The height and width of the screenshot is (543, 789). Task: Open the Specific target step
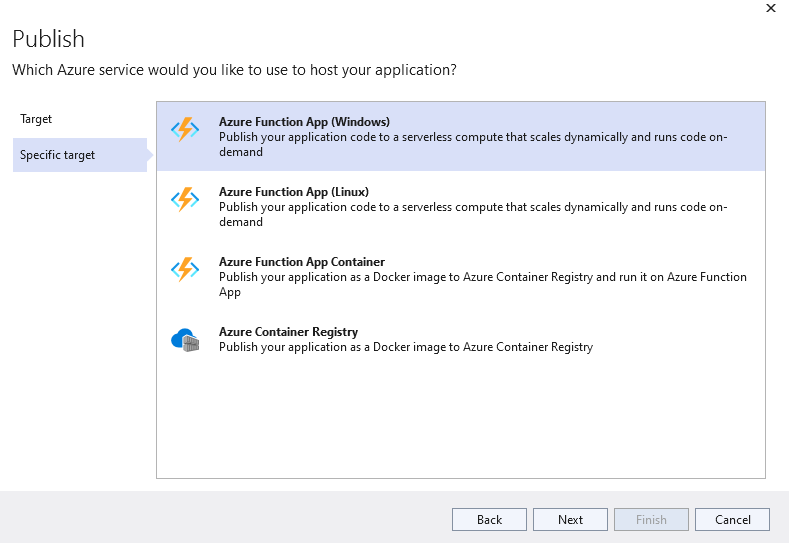pyautogui.click(x=80, y=155)
